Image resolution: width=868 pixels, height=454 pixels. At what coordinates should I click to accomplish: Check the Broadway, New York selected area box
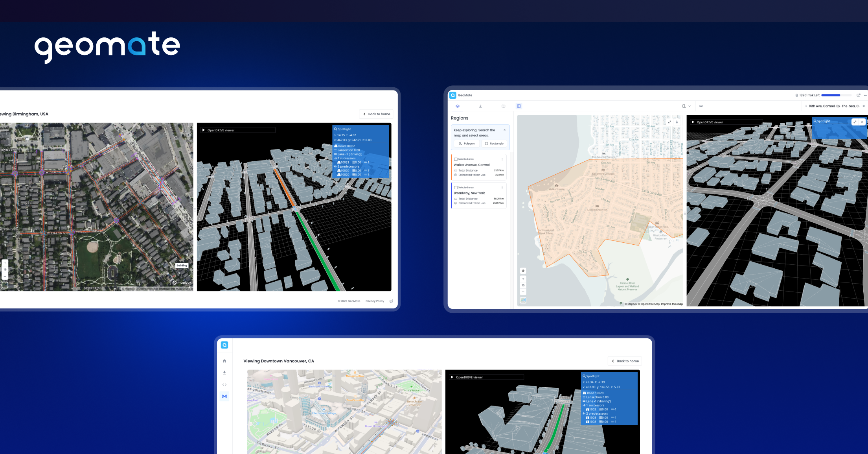pyautogui.click(x=456, y=188)
